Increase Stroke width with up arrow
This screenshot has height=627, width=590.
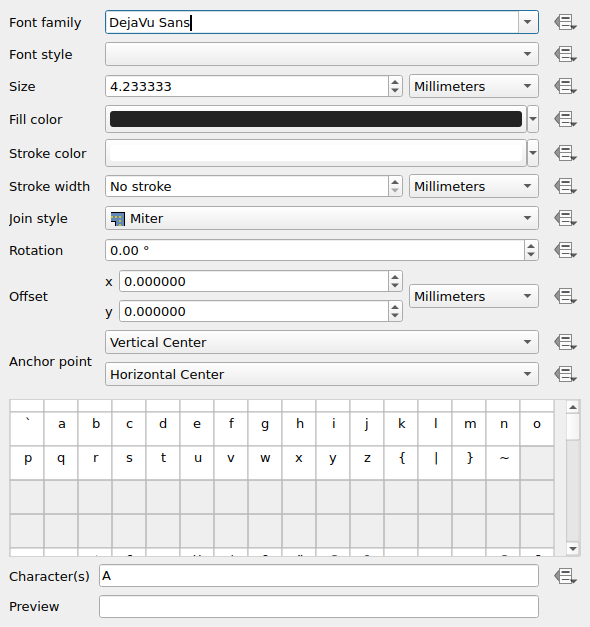point(395,182)
